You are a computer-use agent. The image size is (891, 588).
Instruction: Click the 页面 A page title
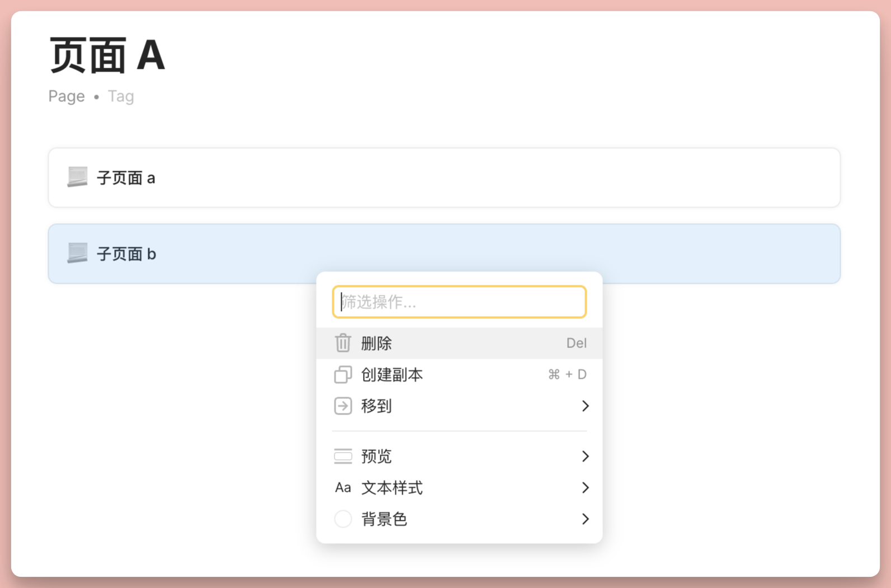(x=107, y=55)
